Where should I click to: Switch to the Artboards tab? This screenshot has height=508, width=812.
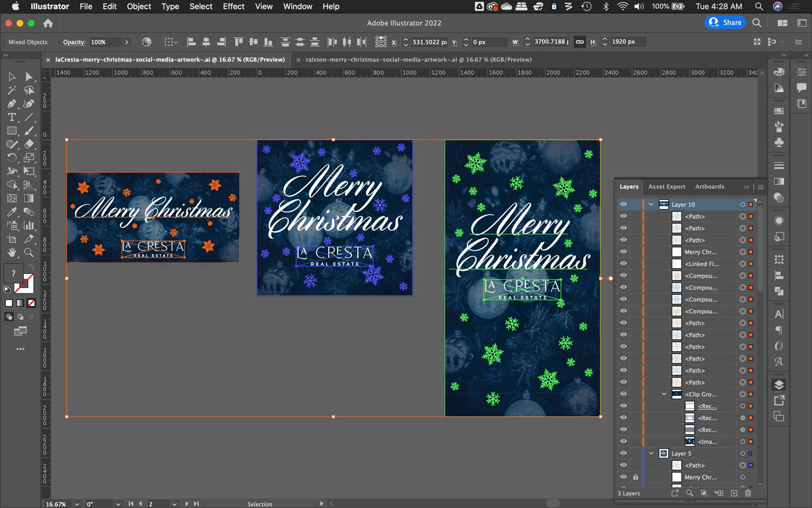point(709,186)
